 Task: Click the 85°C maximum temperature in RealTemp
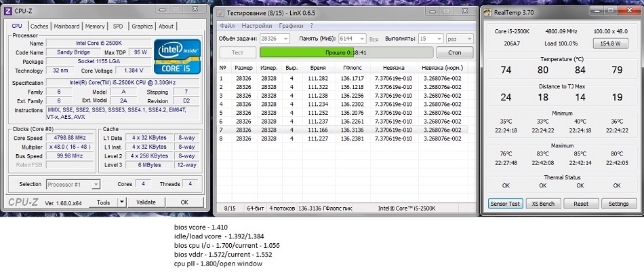coord(580,153)
